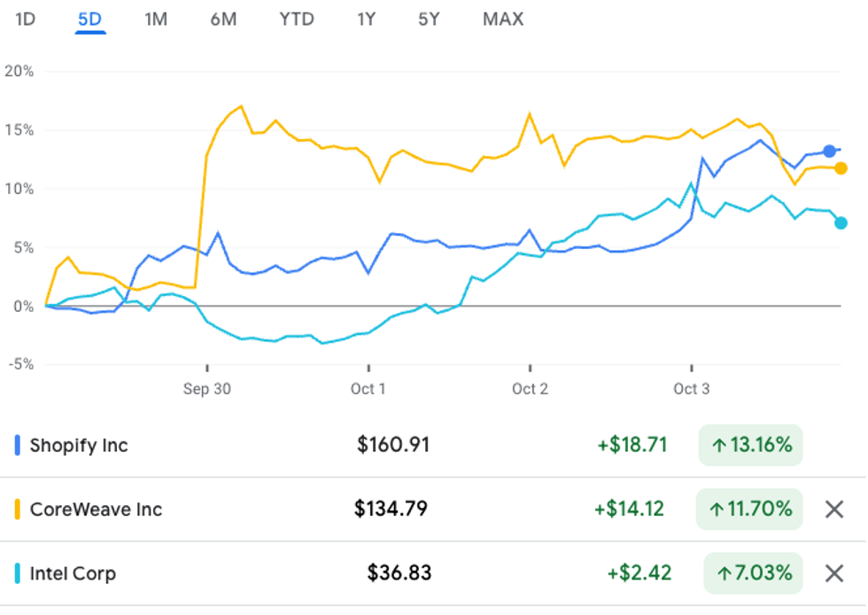Screen dimensions: 868x615
Task: Switch to 6M time range
Action: (x=223, y=19)
